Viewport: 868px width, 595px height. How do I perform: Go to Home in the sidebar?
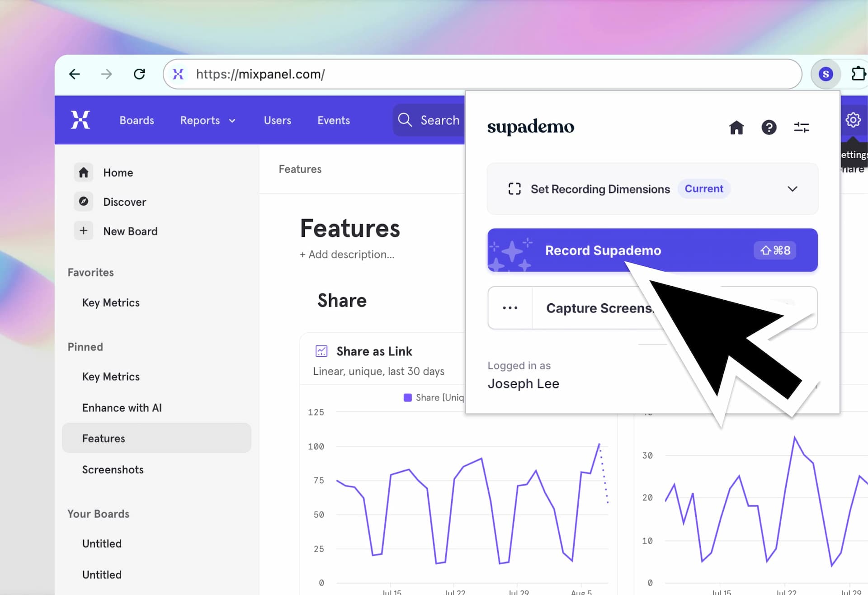tap(118, 173)
